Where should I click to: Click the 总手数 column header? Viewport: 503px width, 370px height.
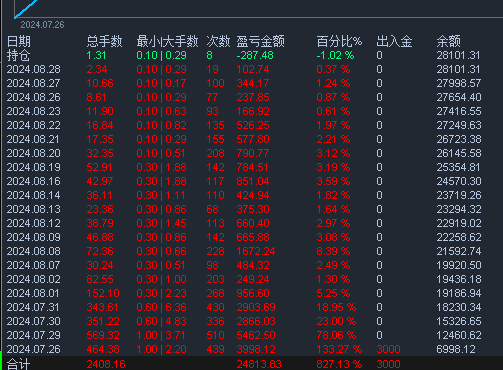click(x=104, y=42)
